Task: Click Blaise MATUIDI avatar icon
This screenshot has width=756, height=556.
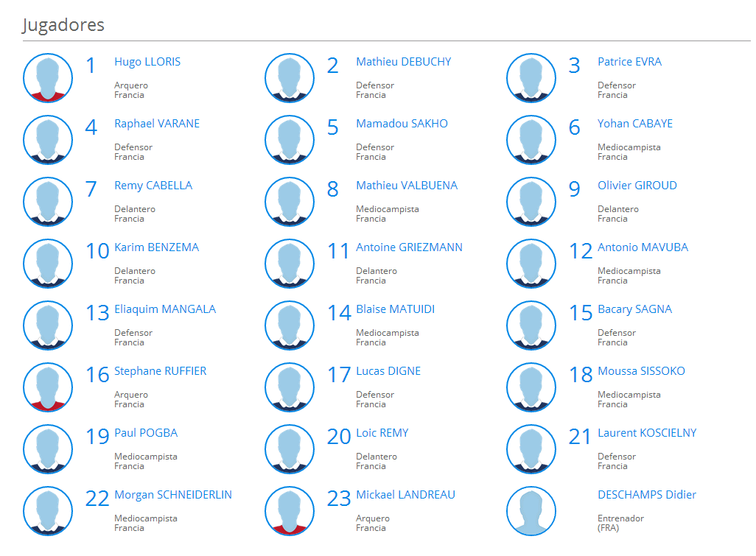Action: [290, 325]
